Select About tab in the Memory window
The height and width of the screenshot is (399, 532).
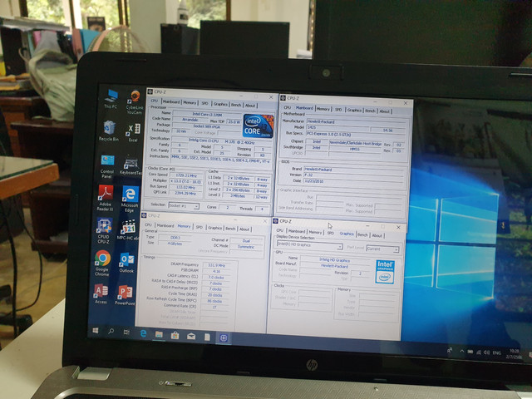(x=244, y=229)
